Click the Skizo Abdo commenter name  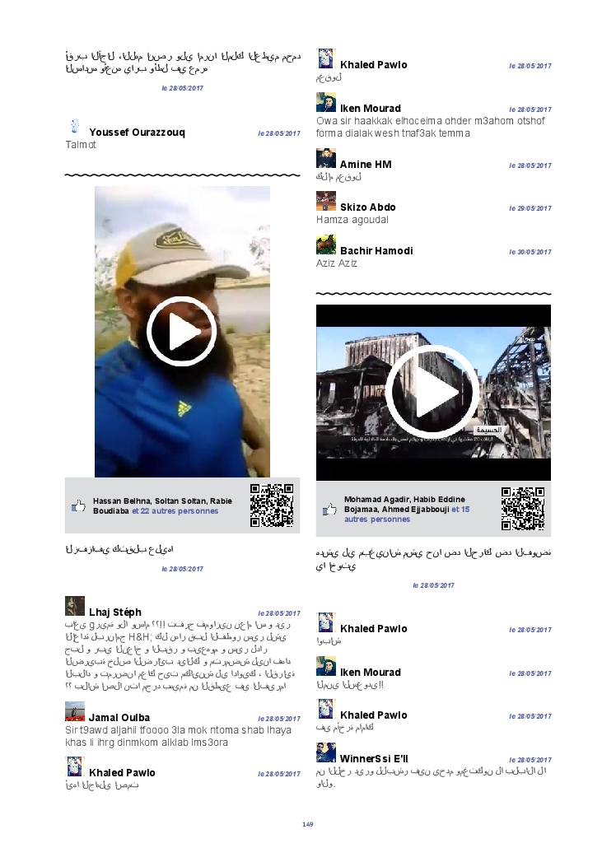pyautogui.click(x=367, y=207)
